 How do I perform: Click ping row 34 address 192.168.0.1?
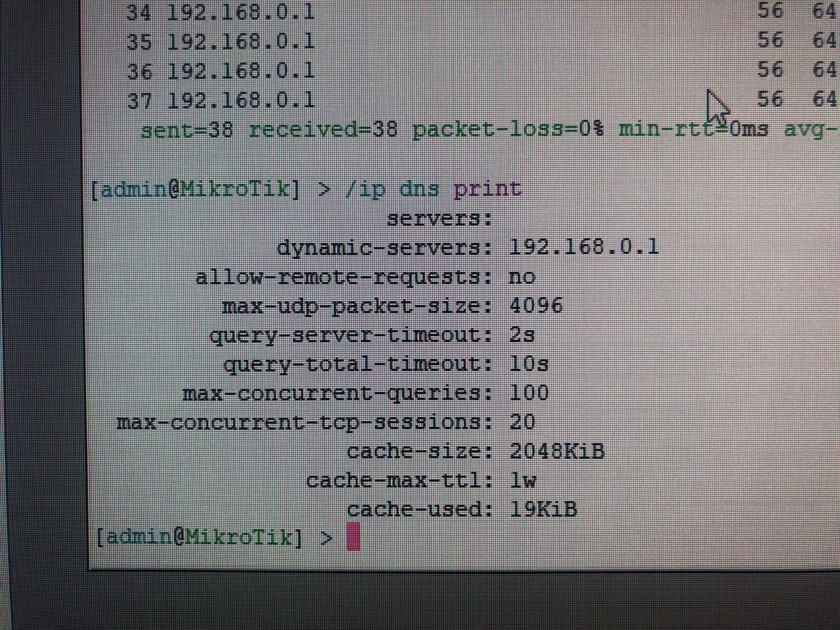tap(241, 12)
